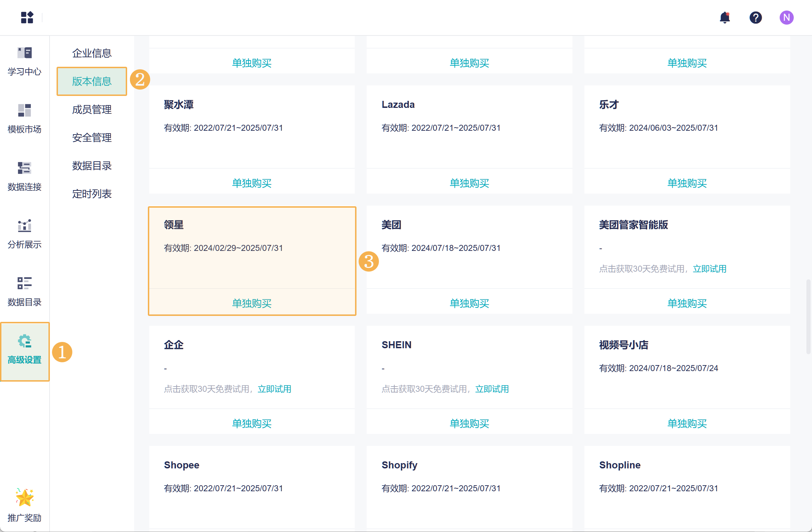The height and width of the screenshot is (532, 812).
Task: Open 分析展示 from the sidebar
Action: tap(25, 234)
